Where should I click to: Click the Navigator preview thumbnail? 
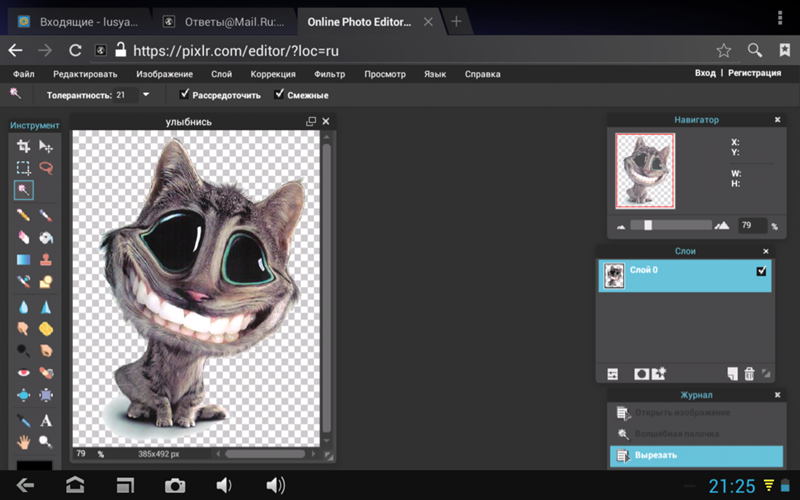point(645,171)
